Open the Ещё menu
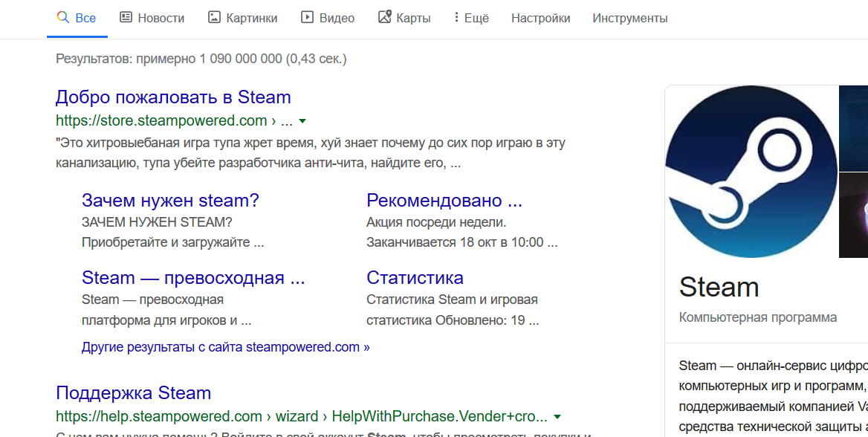This screenshot has height=437, width=868. click(471, 18)
